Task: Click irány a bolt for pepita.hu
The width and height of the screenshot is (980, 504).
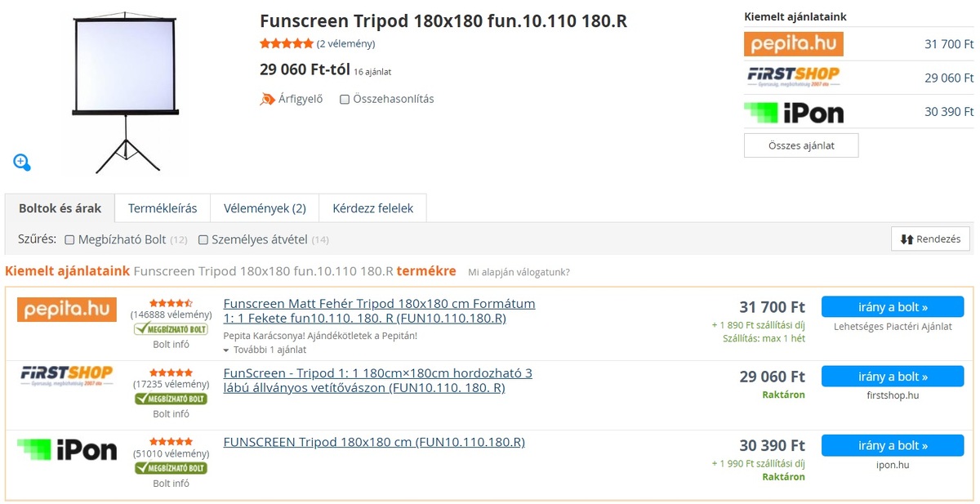Action: (x=893, y=307)
